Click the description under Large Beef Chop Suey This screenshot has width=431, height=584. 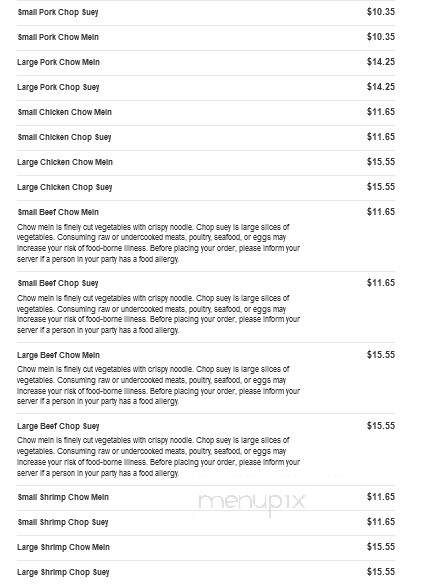click(158, 457)
